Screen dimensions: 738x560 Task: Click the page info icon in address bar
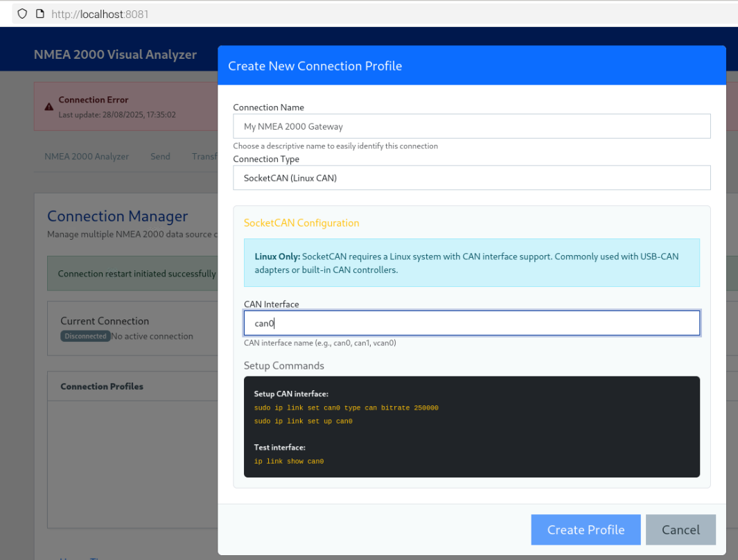click(40, 14)
